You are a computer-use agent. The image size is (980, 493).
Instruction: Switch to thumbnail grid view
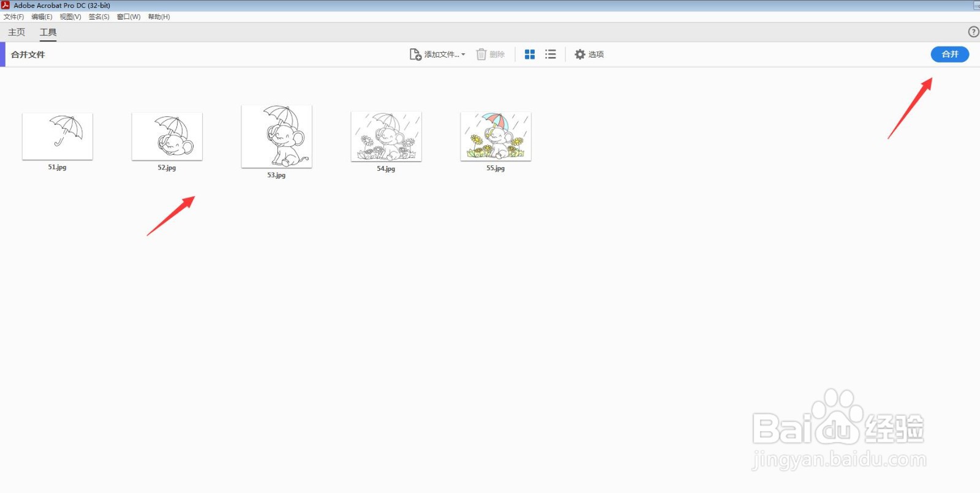point(530,55)
